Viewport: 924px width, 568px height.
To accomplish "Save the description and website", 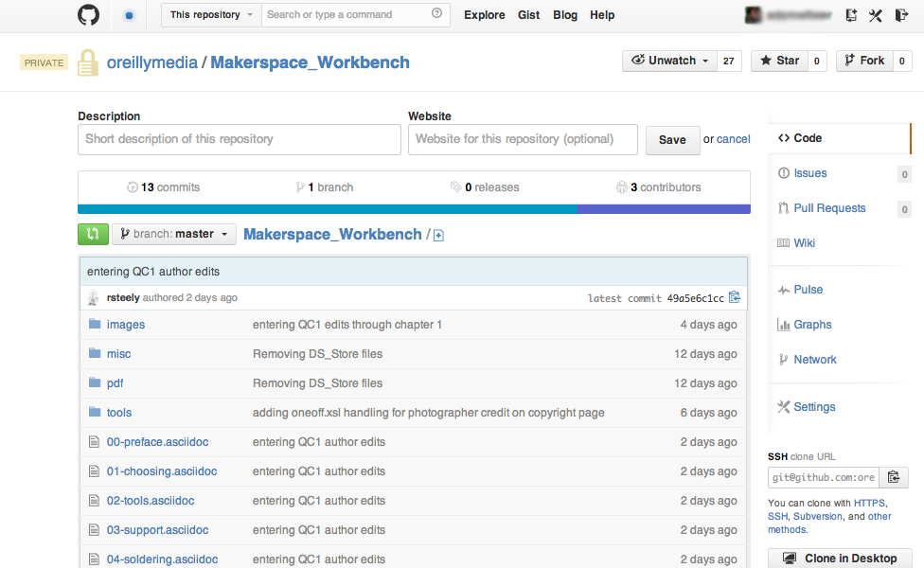I will click(672, 140).
